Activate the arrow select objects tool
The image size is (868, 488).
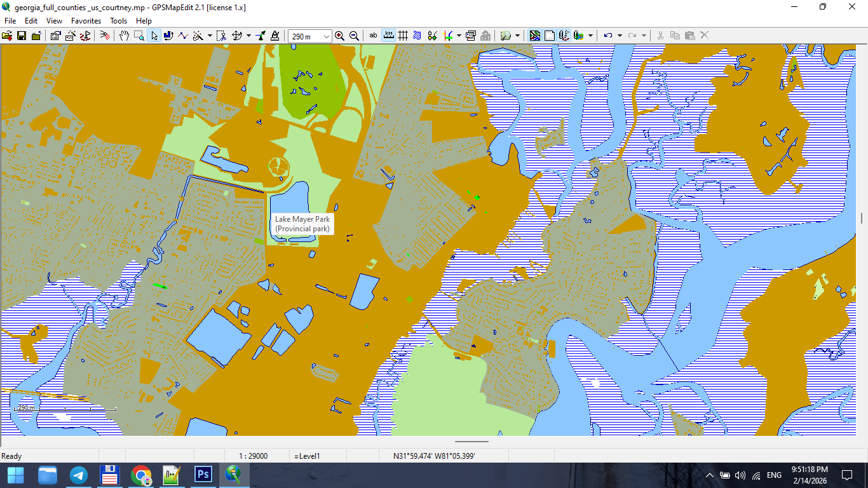tap(154, 36)
